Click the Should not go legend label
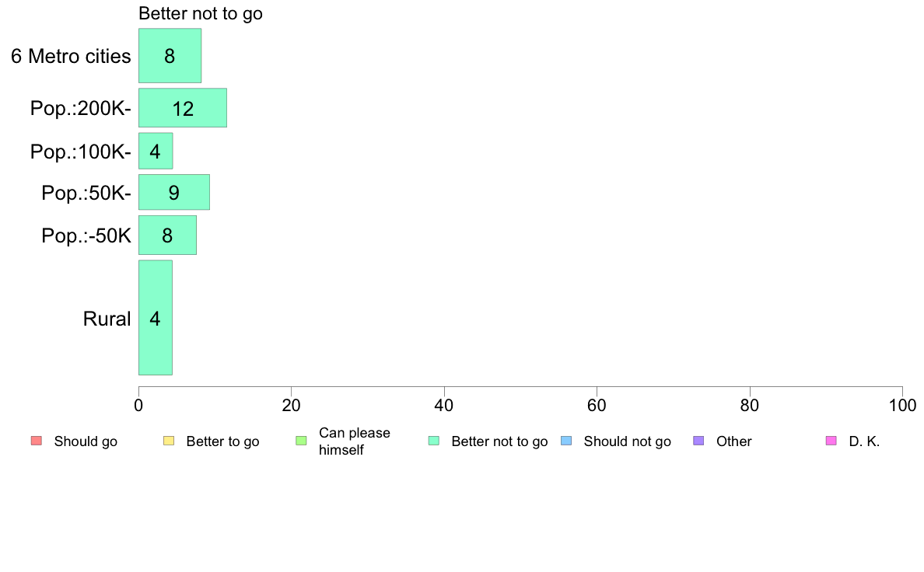924x572 pixels. [627, 441]
